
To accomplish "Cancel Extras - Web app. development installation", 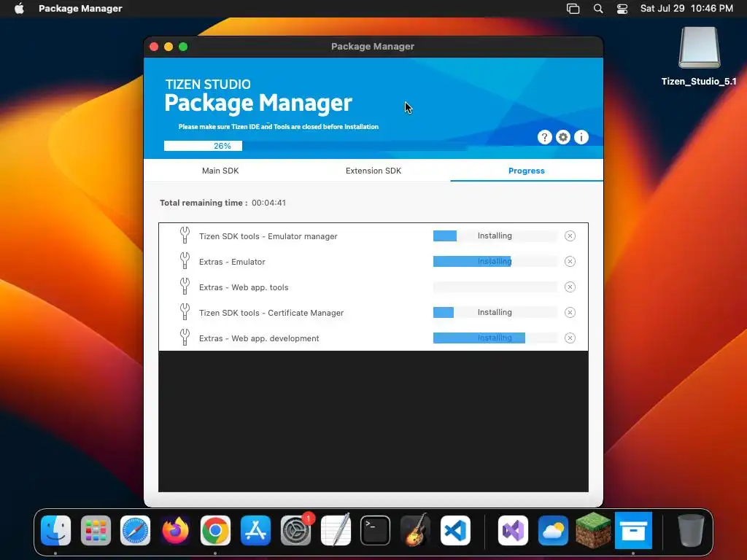I will coord(570,338).
